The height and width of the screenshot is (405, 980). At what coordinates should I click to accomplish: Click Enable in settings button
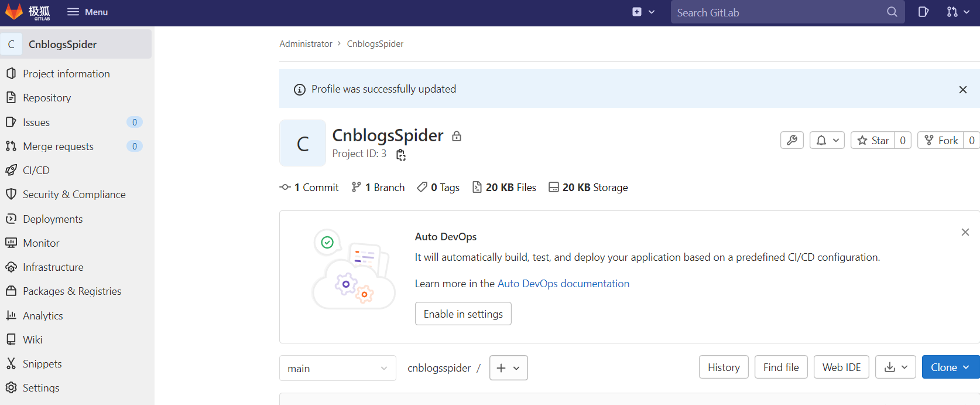[x=463, y=314]
